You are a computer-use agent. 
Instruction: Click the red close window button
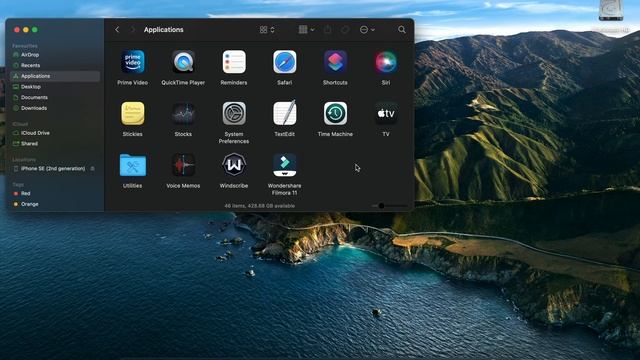tap(17, 30)
